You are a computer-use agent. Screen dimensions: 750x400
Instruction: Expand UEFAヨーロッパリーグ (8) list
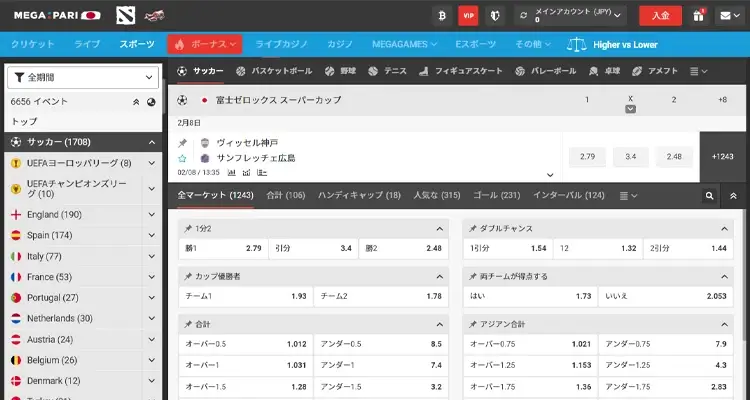coord(152,163)
